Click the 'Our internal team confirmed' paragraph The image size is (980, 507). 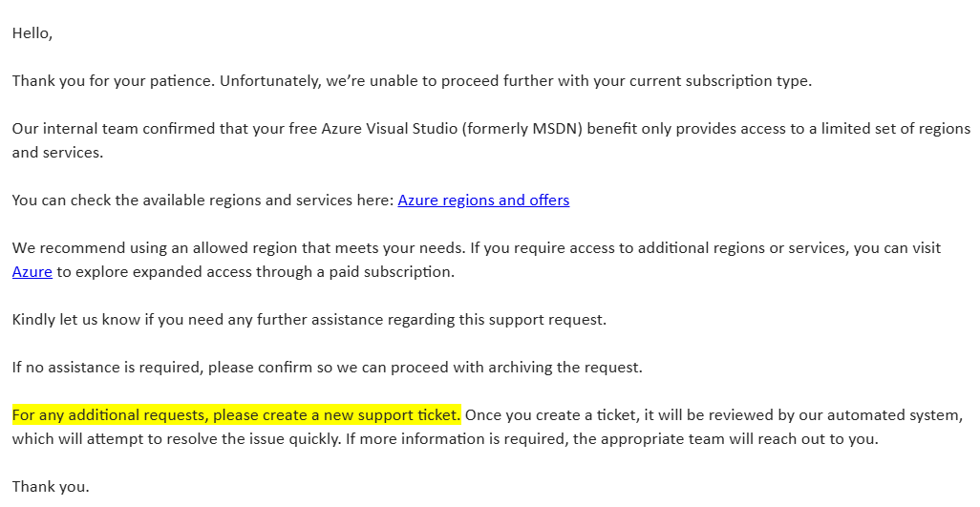click(491, 140)
